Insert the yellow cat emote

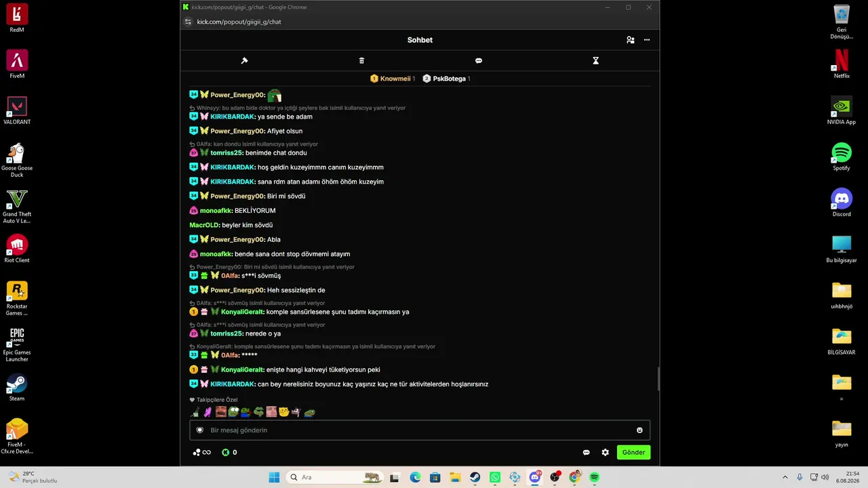(x=284, y=411)
